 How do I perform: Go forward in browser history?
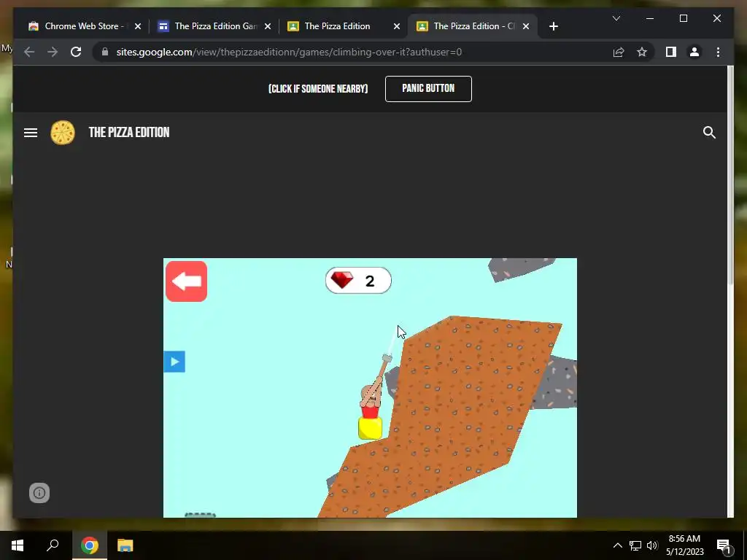(x=53, y=52)
